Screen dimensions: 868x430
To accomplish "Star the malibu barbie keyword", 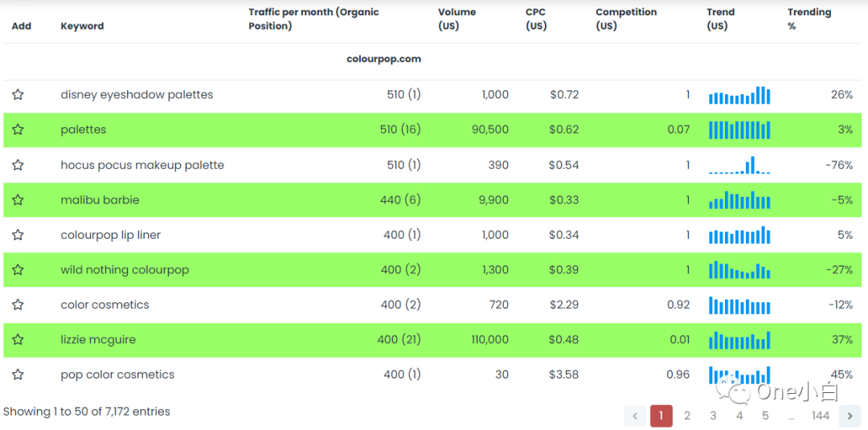I will 18,200.
